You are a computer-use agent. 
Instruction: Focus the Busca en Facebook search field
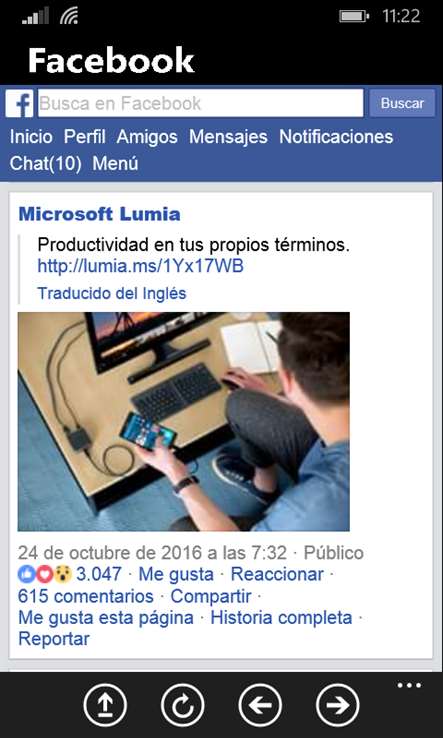[201, 103]
